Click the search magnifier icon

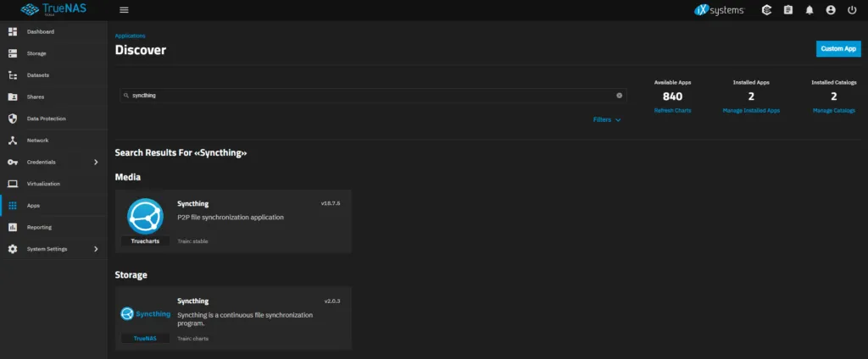coord(126,96)
